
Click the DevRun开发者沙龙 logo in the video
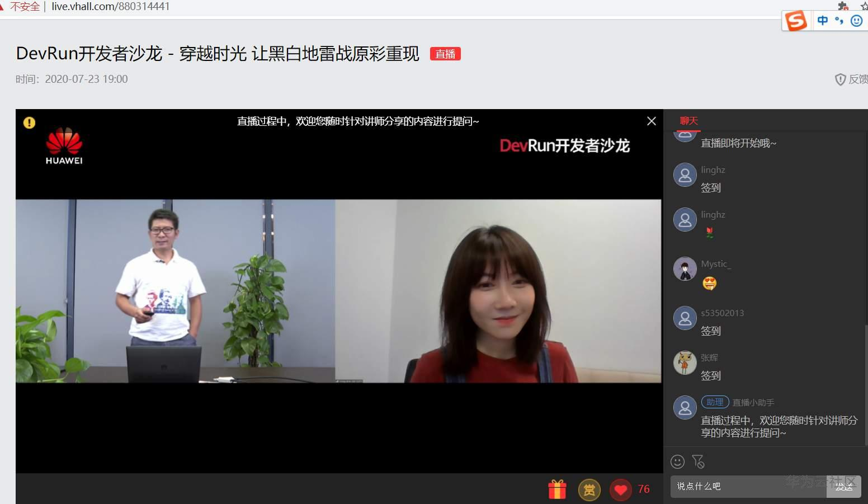coord(565,146)
